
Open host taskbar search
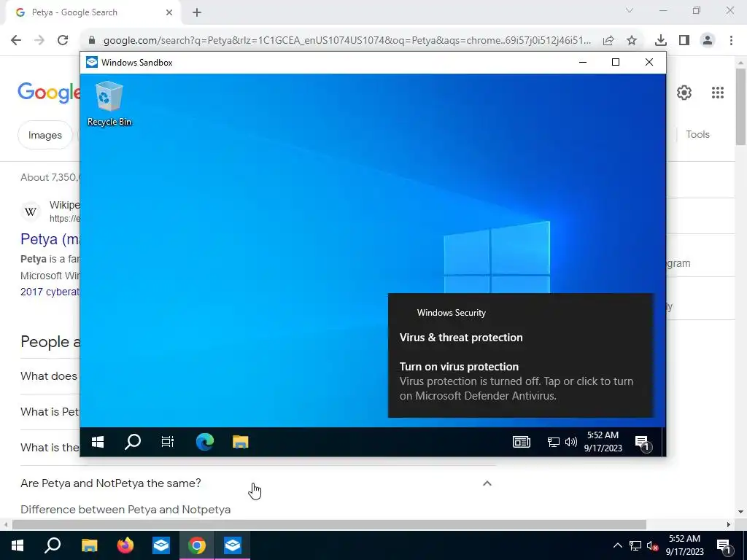(53, 545)
